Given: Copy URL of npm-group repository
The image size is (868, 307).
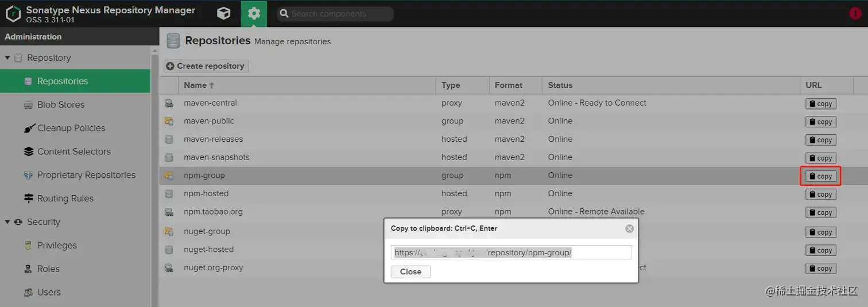Looking at the screenshot, I should (821, 176).
